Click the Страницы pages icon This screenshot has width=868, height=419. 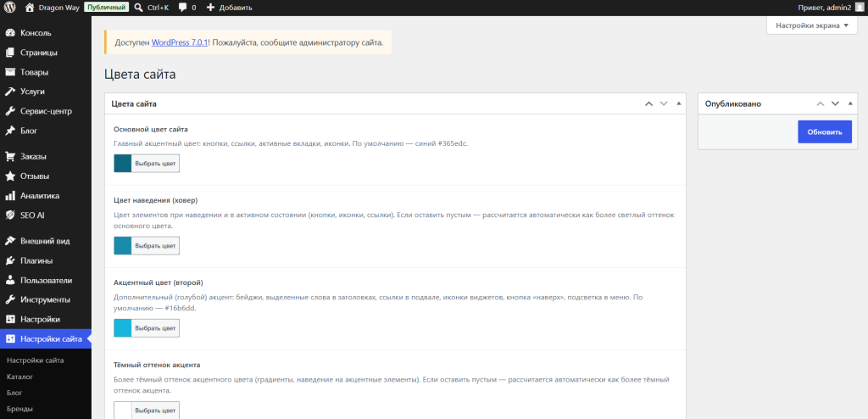[x=10, y=53]
